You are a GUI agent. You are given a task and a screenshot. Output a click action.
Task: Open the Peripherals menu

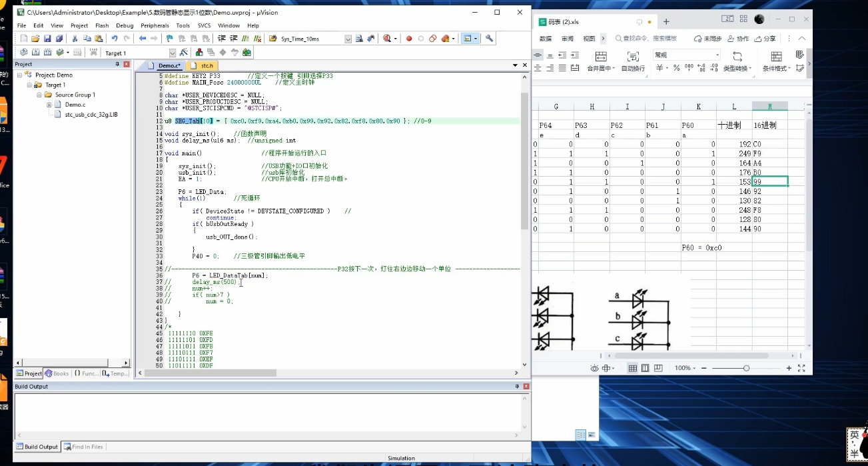pyautogui.click(x=155, y=25)
